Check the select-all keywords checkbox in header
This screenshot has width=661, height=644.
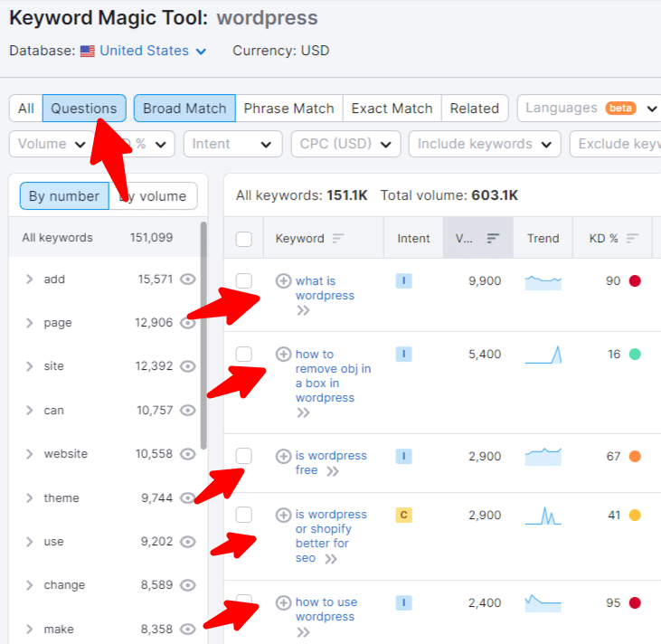coord(243,239)
